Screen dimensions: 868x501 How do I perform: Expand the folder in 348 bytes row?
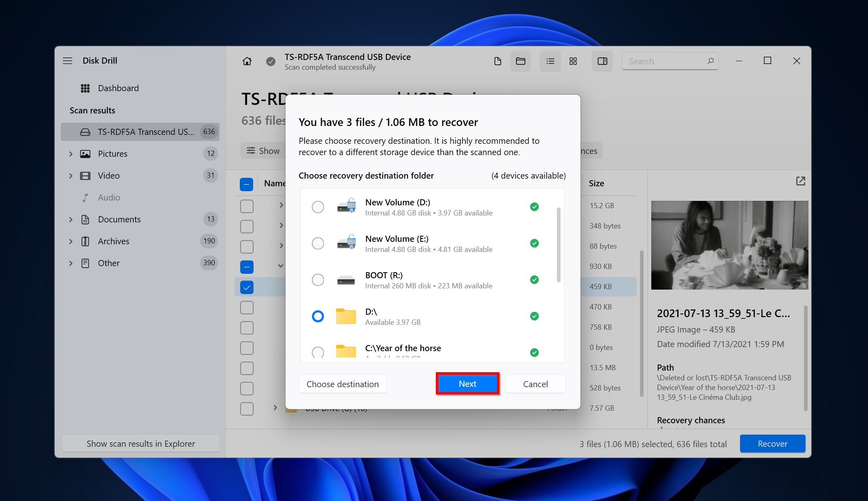coord(281,225)
